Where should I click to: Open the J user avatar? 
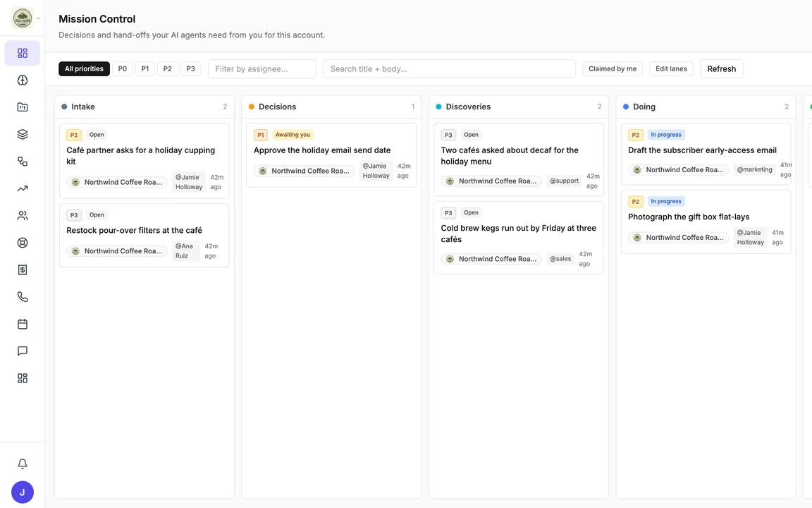click(x=23, y=492)
